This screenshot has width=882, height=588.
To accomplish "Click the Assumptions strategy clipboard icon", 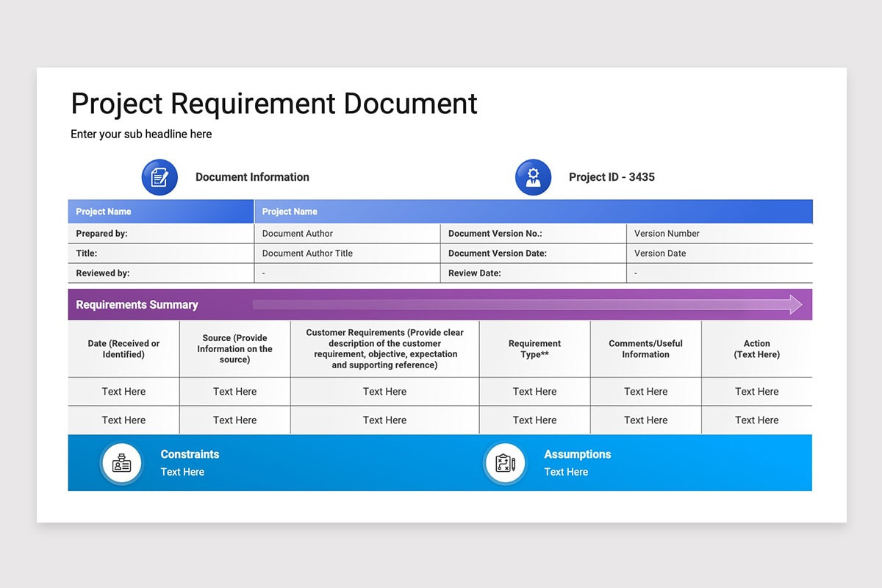I will tap(505, 464).
